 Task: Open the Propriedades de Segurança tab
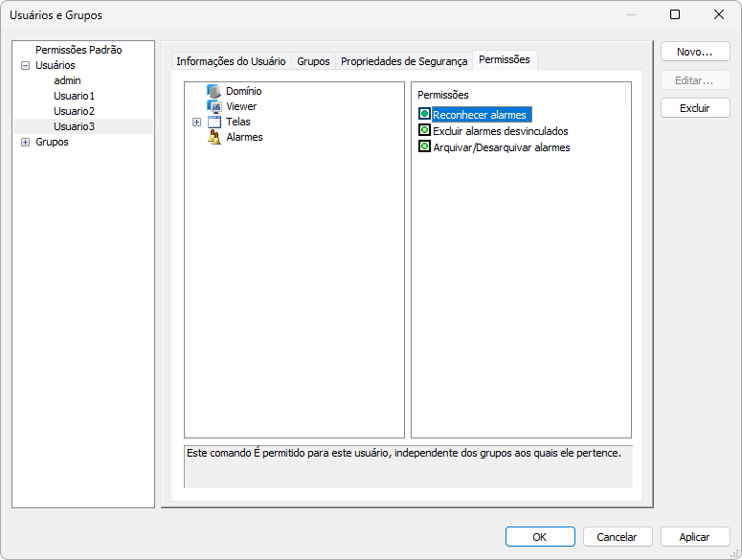point(404,61)
